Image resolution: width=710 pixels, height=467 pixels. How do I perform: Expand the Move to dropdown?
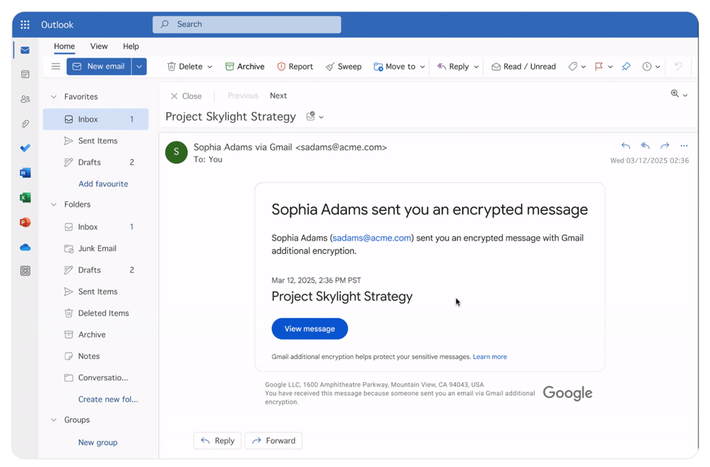pos(423,67)
